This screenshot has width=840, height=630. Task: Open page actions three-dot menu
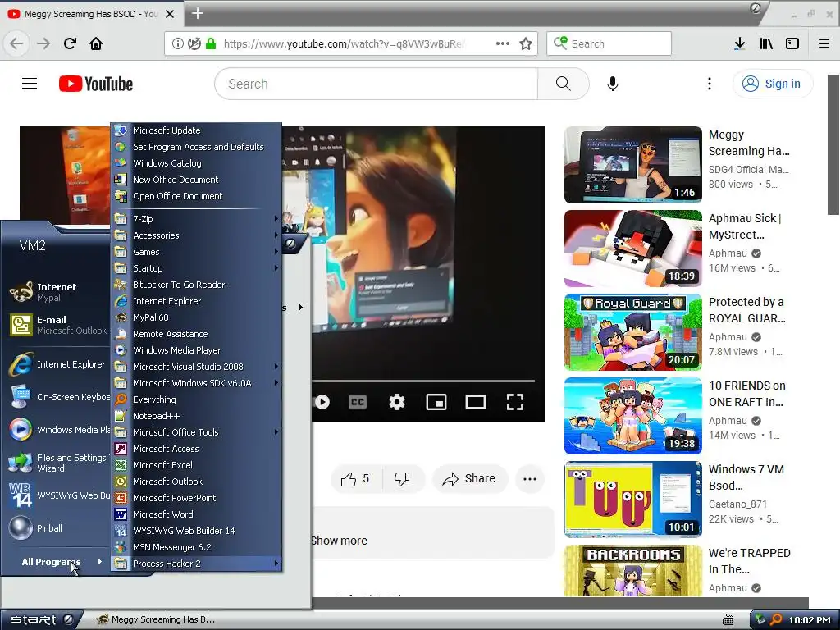[x=503, y=43]
